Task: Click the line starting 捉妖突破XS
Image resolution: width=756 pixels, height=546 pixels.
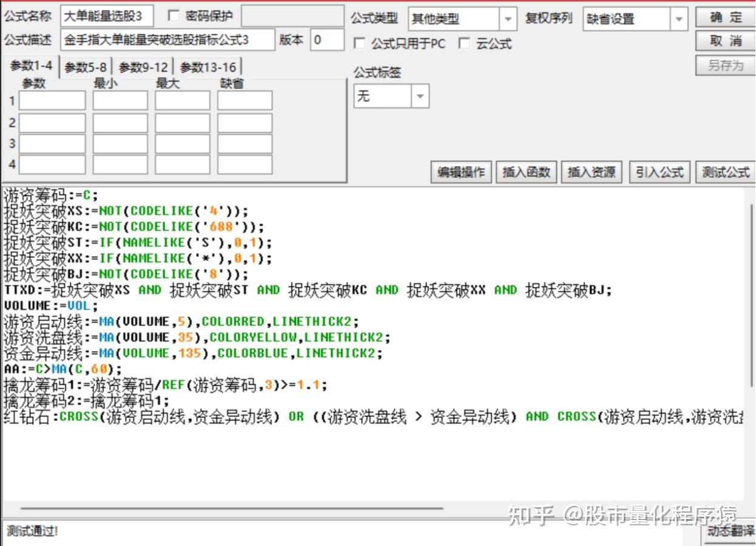Action: pos(126,211)
